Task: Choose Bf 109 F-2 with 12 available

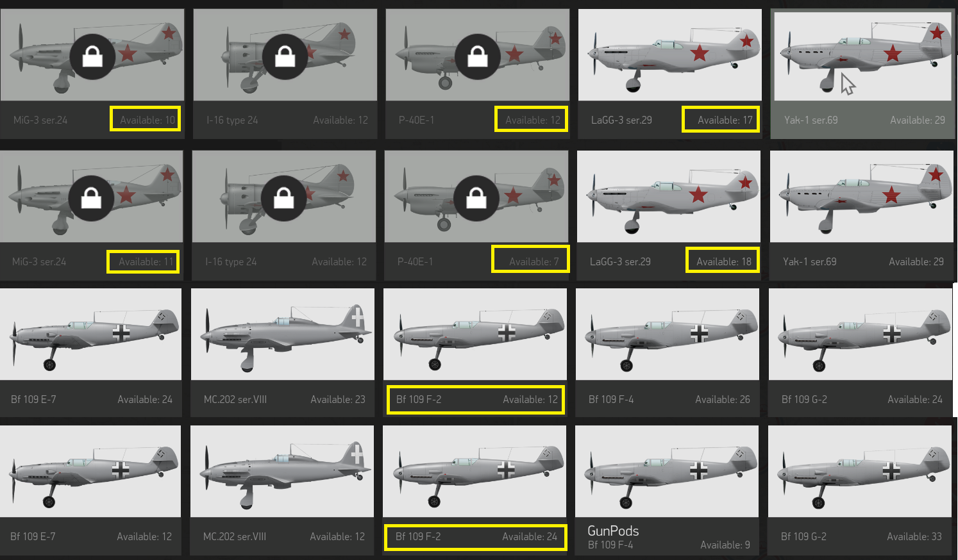Action: pos(475,352)
